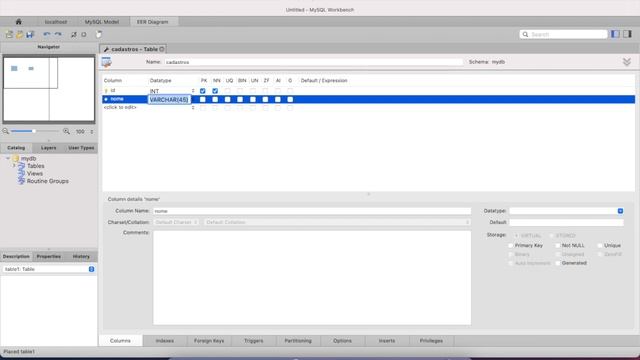Click the search magnifier icon

pos(525,35)
